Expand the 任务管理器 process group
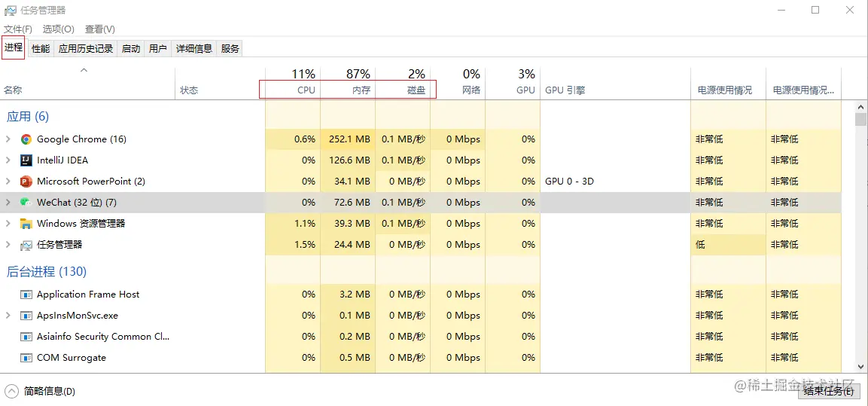This screenshot has height=406, width=868. pyautogui.click(x=8, y=244)
